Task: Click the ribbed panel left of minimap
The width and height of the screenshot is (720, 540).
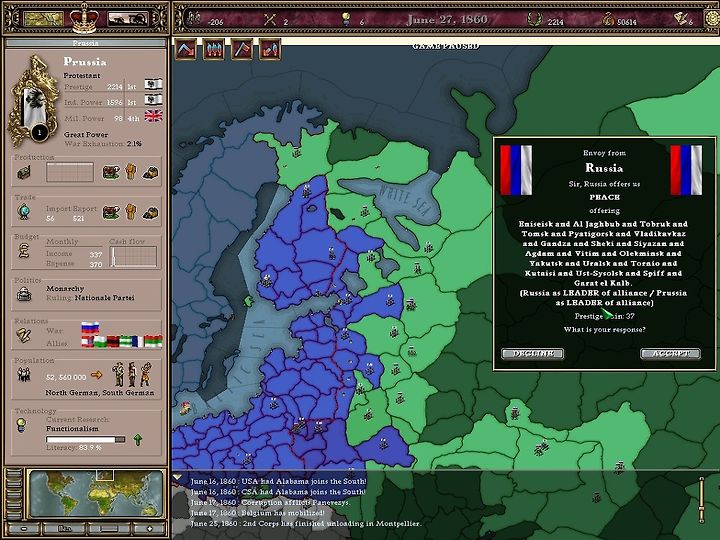Action: [14, 493]
